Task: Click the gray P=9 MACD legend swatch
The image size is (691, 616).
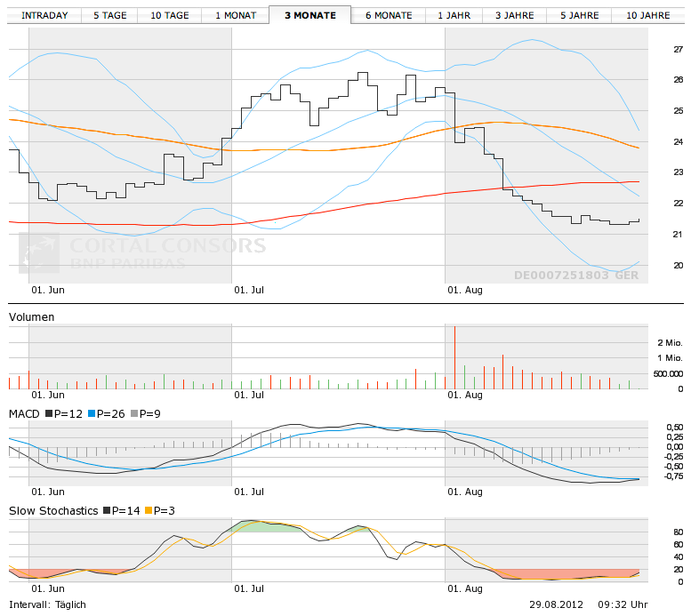Action: pos(134,414)
